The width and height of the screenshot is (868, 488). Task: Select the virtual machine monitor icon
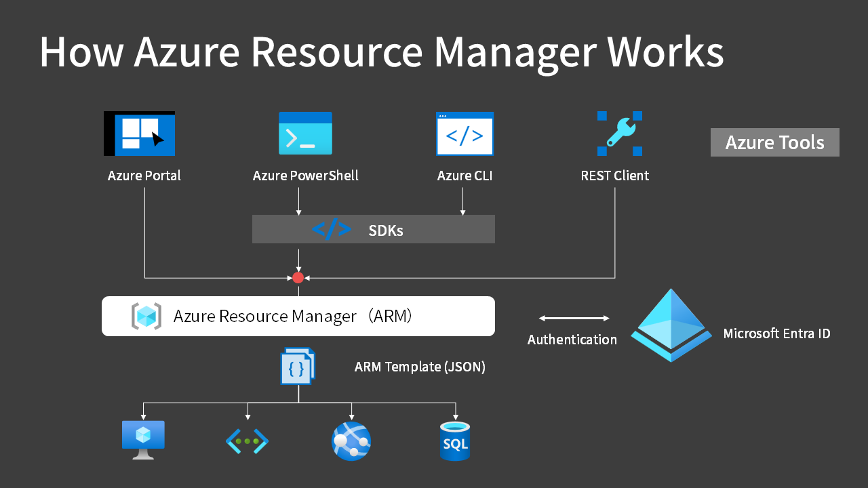click(x=143, y=440)
